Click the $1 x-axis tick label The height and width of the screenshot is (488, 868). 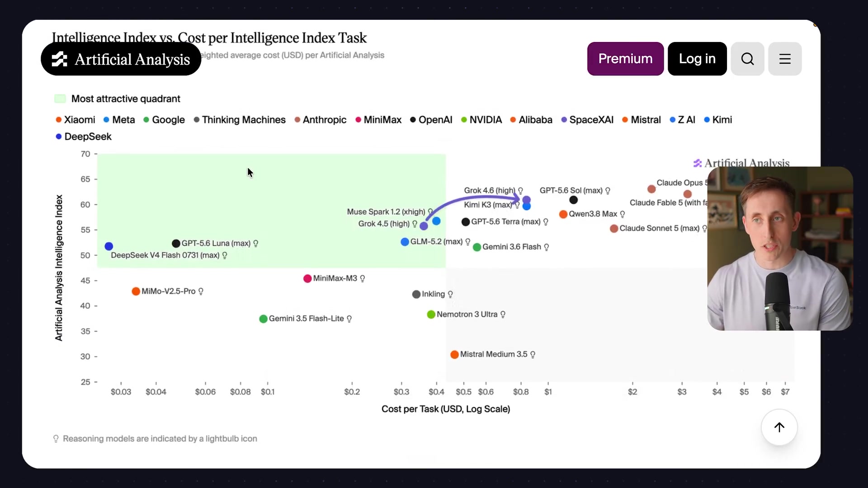[x=548, y=392]
